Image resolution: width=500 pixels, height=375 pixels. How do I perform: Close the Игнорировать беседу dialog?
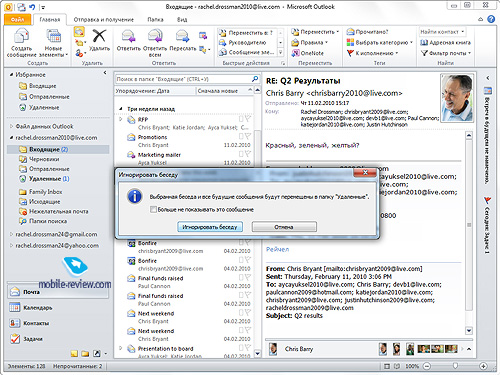(365, 173)
